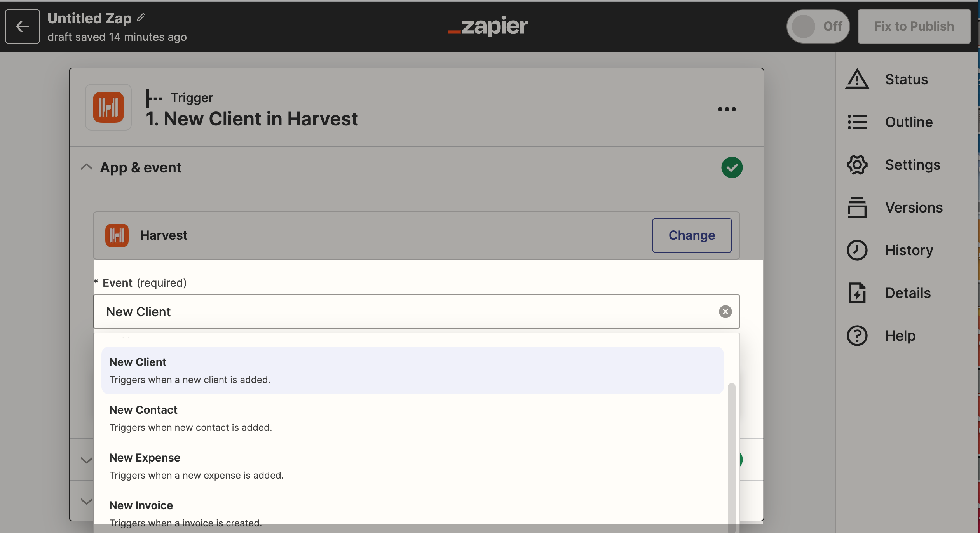Clear the Event field with X button
The width and height of the screenshot is (980, 533).
click(x=725, y=312)
